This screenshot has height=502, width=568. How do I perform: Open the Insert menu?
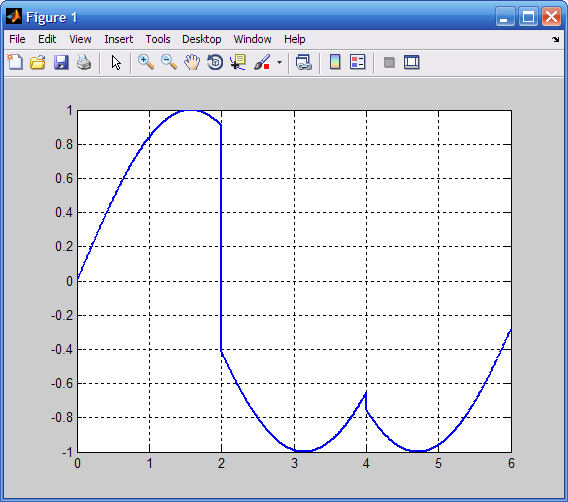(x=118, y=39)
